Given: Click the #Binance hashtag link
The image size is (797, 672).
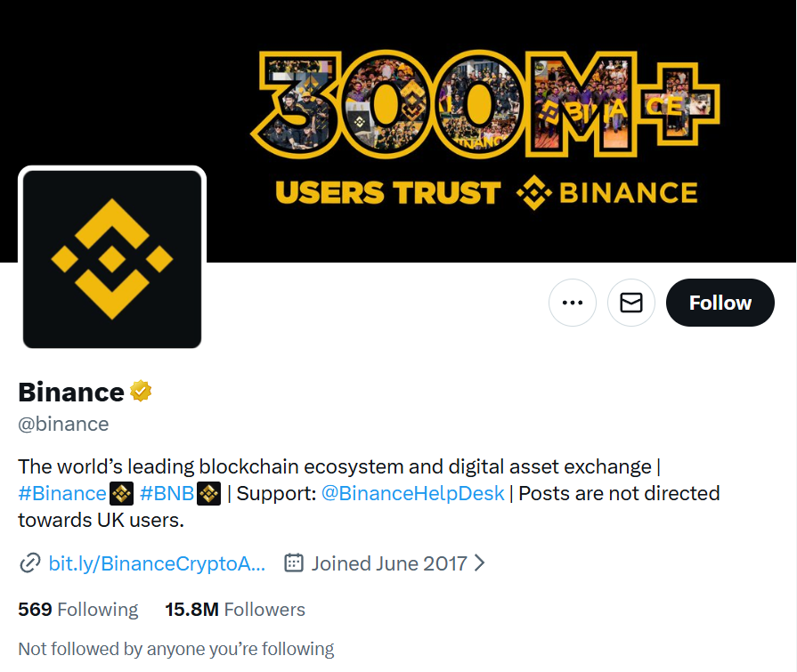Looking at the screenshot, I should (x=62, y=493).
